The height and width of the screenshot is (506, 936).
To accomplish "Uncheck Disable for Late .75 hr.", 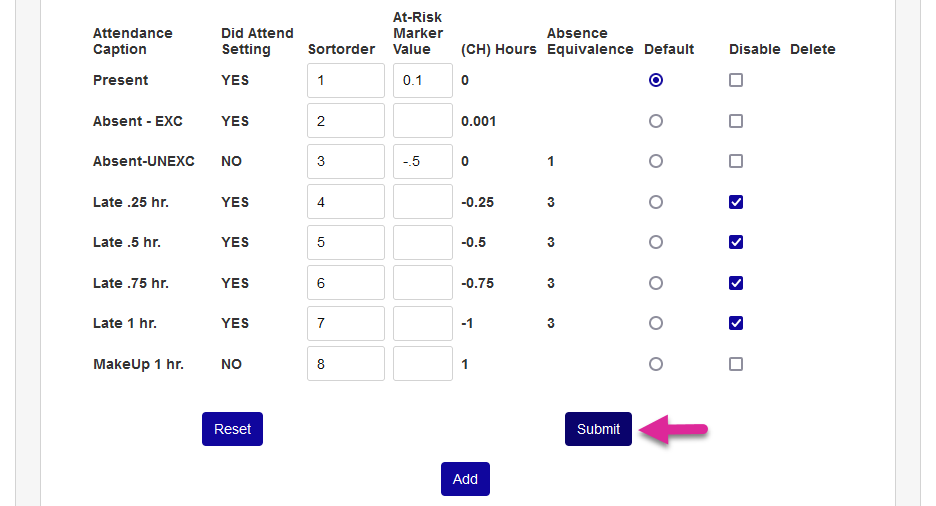I will 736,283.
